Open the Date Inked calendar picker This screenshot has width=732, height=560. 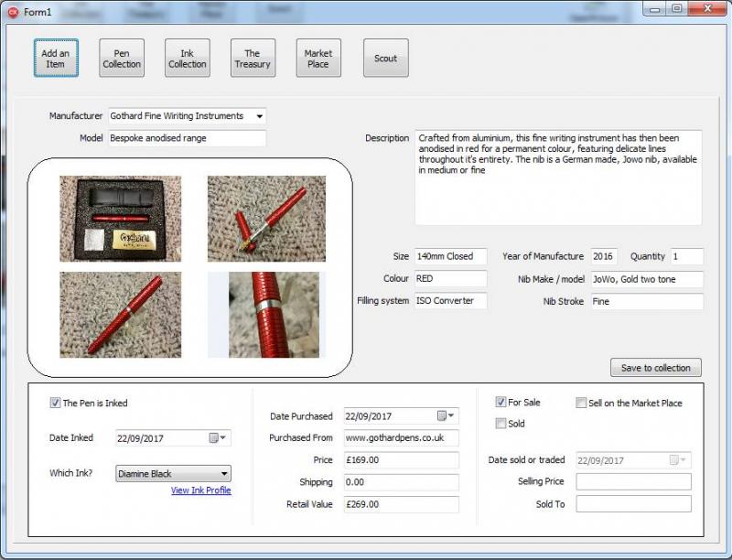(x=218, y=438)
